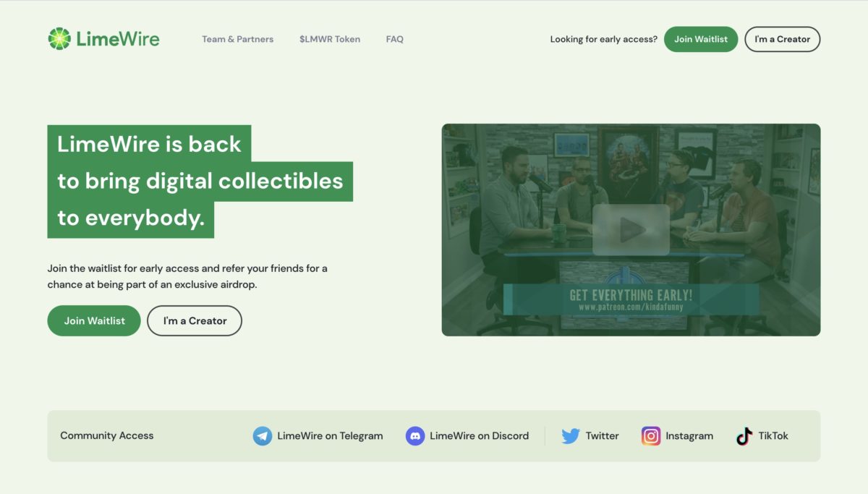The width and height of the screenshot is (868, 494).
Task: Play the promotional video
Action: tap(631, 230)
